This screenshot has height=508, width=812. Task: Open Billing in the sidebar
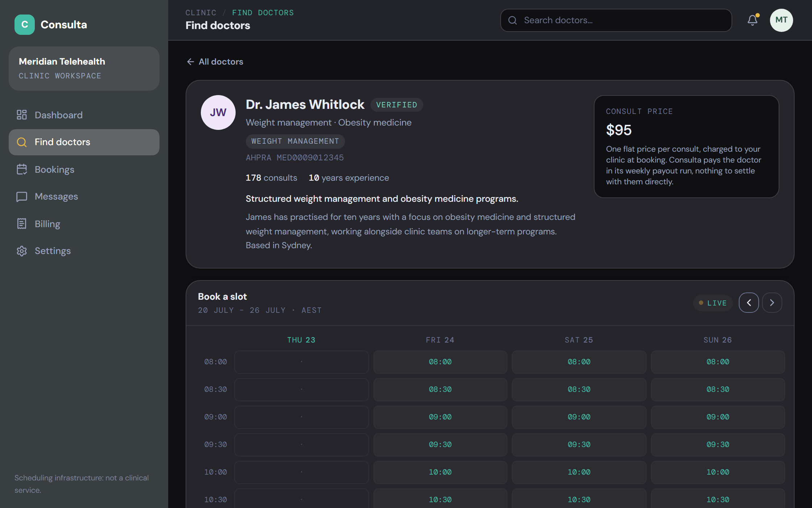tap(84, 224)
